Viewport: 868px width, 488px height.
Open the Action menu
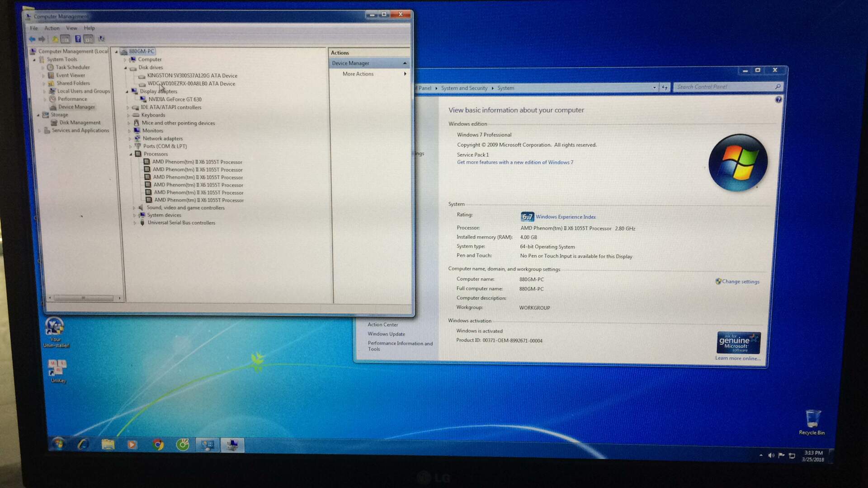pos(52,28)
